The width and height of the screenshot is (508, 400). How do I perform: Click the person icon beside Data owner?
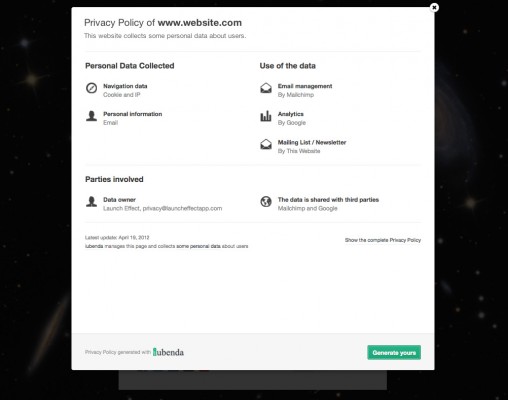[x=91, y=202]
